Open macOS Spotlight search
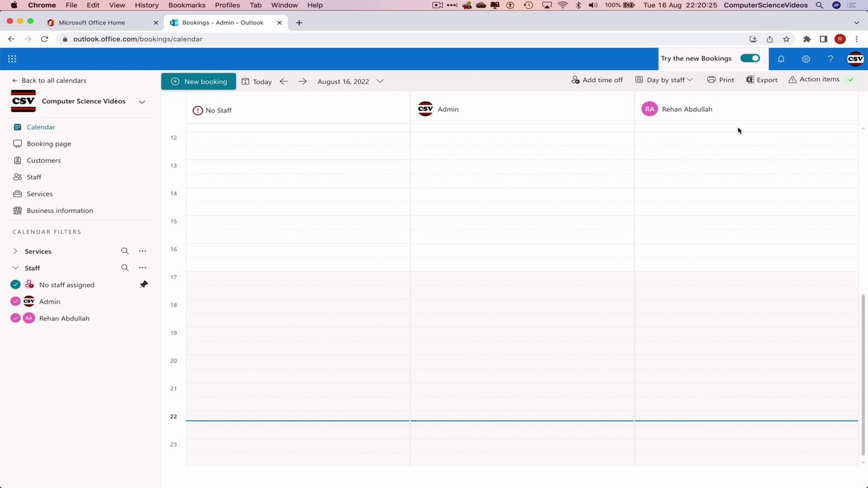 [820, 5]
